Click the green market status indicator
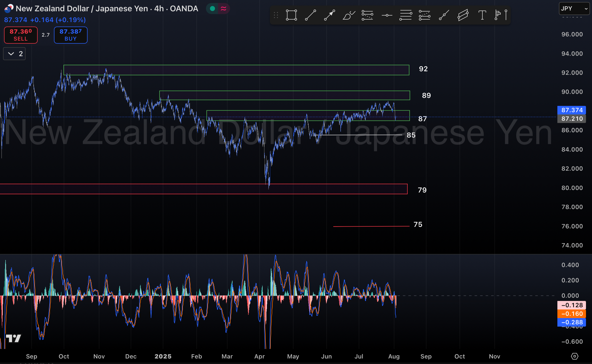 212,9
